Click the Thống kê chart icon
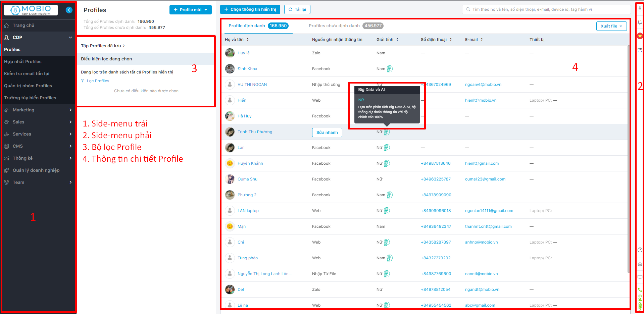 tap(6, 158)
